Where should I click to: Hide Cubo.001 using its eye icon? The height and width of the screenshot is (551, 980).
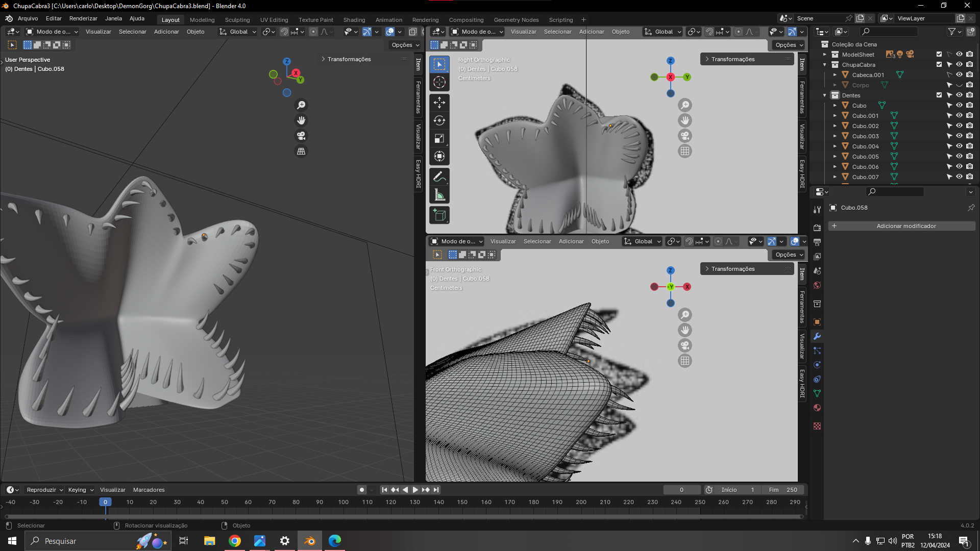tap(959, 116)
